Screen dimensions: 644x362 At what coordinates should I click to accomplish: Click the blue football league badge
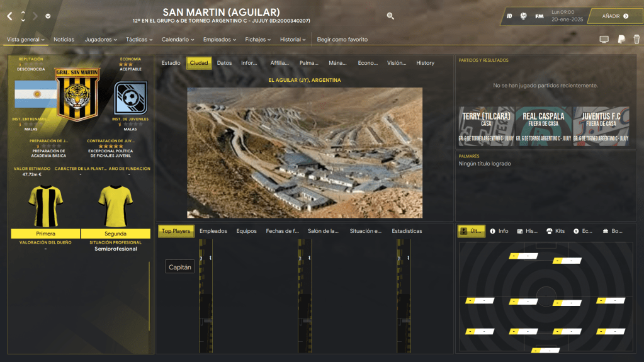tap(130, 98)
